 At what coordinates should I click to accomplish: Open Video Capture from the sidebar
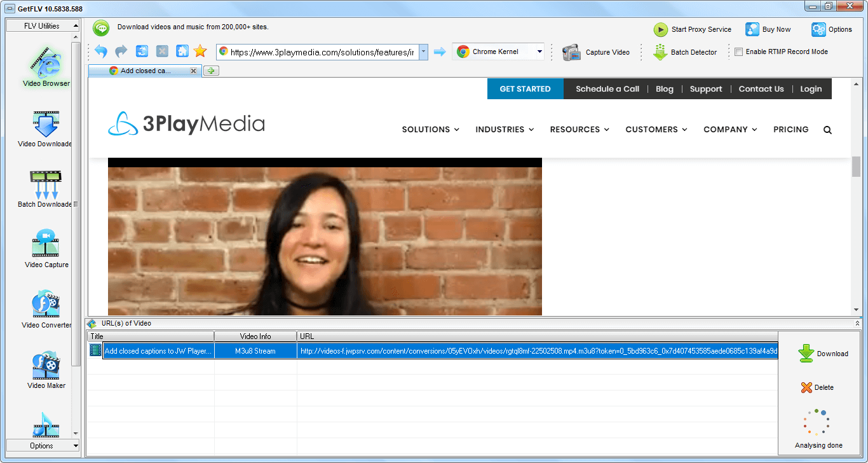coord(46,249)
